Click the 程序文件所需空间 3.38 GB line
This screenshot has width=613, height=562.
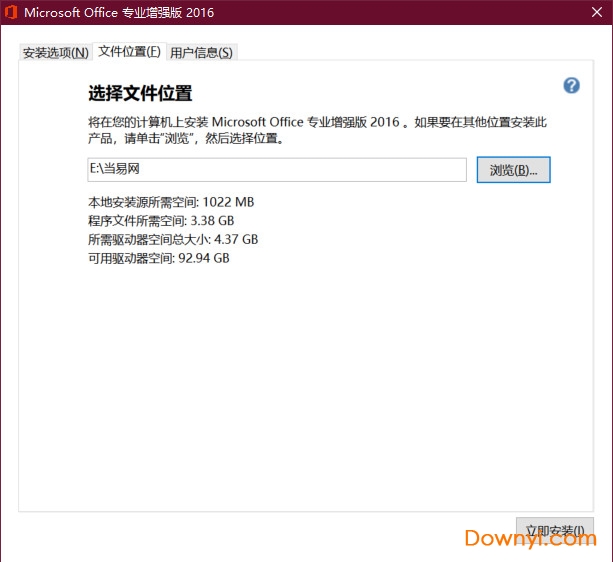coord(161,221)
